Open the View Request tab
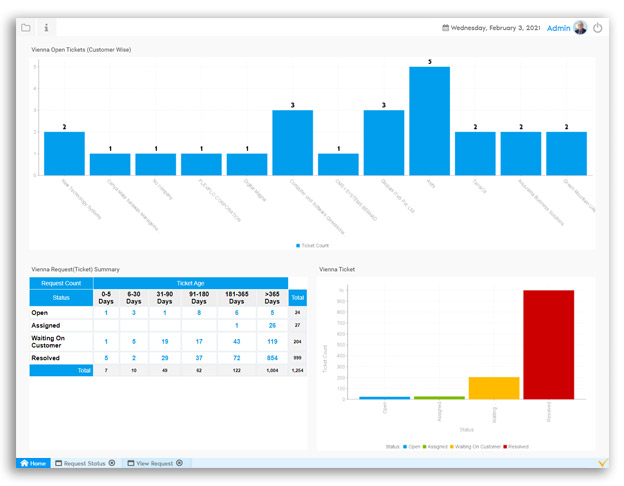Viewport: 624px width, 486px height. coord(149,463)
